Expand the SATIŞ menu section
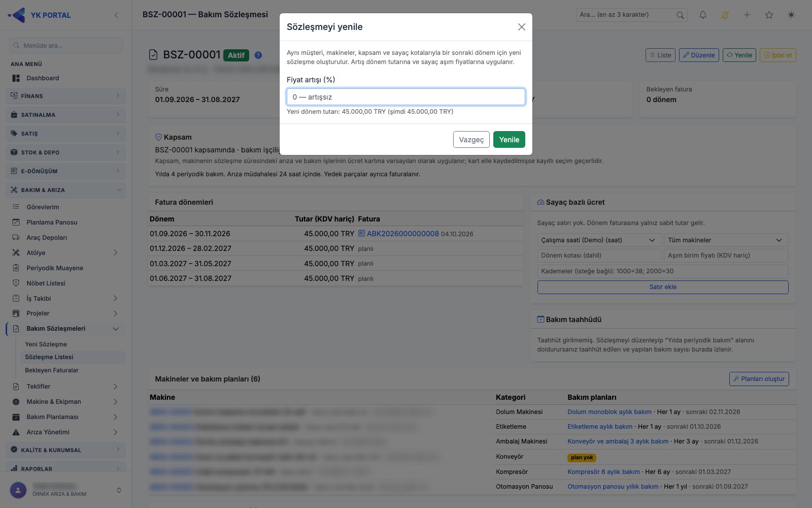Viewport: 812px width, 508px height. click(66, 134)
